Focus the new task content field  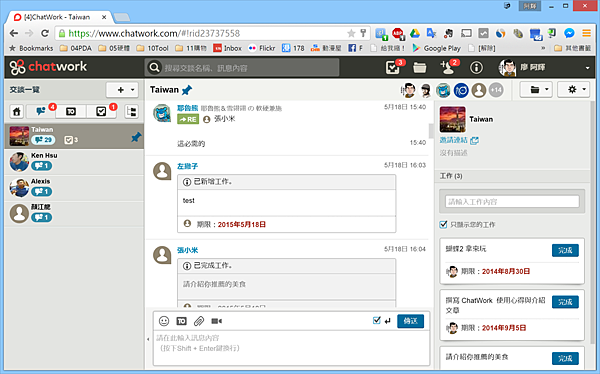pyautogui.click(x=512, y=202)
